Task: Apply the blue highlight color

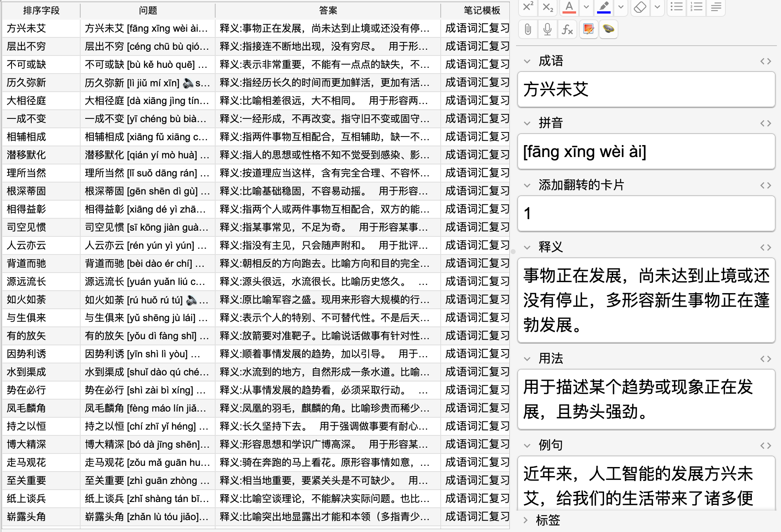Action: pos(604,7)
